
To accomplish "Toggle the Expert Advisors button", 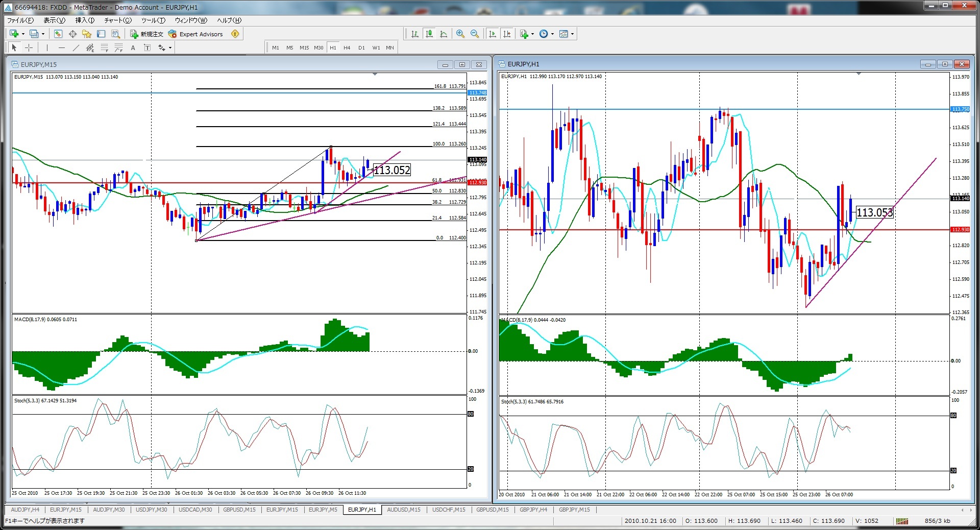I will coord(196,34).
